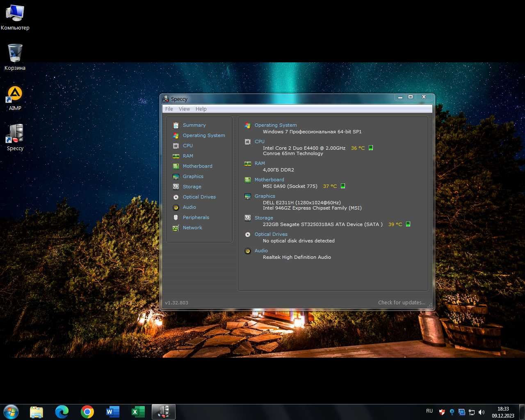Click the Show desktop button at taskbar end
This screenshot has width=525, height=420.
tap(522, 412)
